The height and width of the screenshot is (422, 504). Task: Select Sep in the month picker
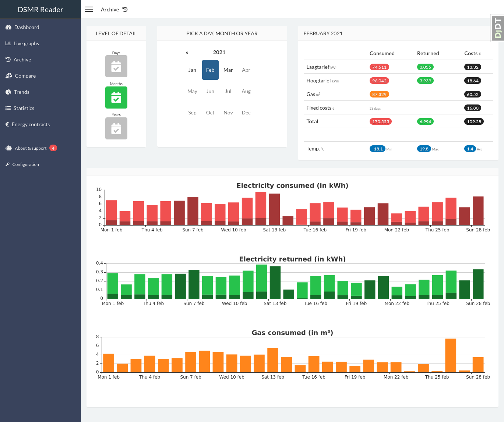pos(192,113)
